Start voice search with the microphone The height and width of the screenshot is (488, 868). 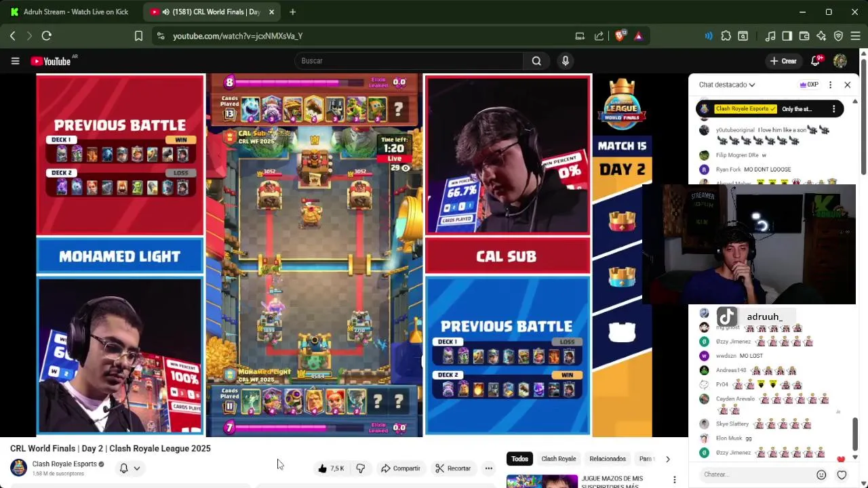point(565,61)
